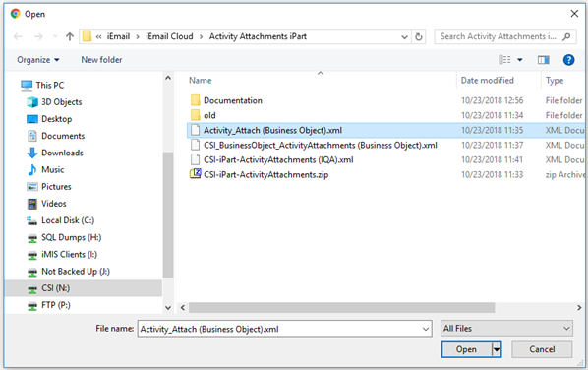
Task: Toggle the preview pane icon
Action: (543, 60)
